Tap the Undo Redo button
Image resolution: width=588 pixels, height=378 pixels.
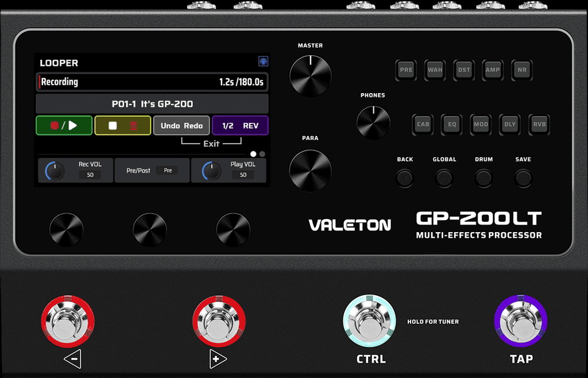click(x=181, y=125)
